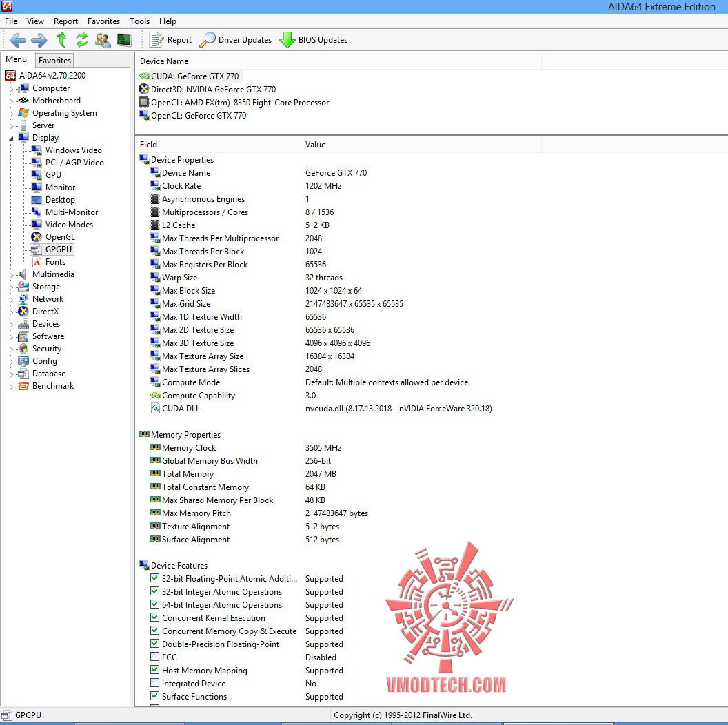Select the GPGPU tree icon
This screenshot has width=728, height=725.
37,249
